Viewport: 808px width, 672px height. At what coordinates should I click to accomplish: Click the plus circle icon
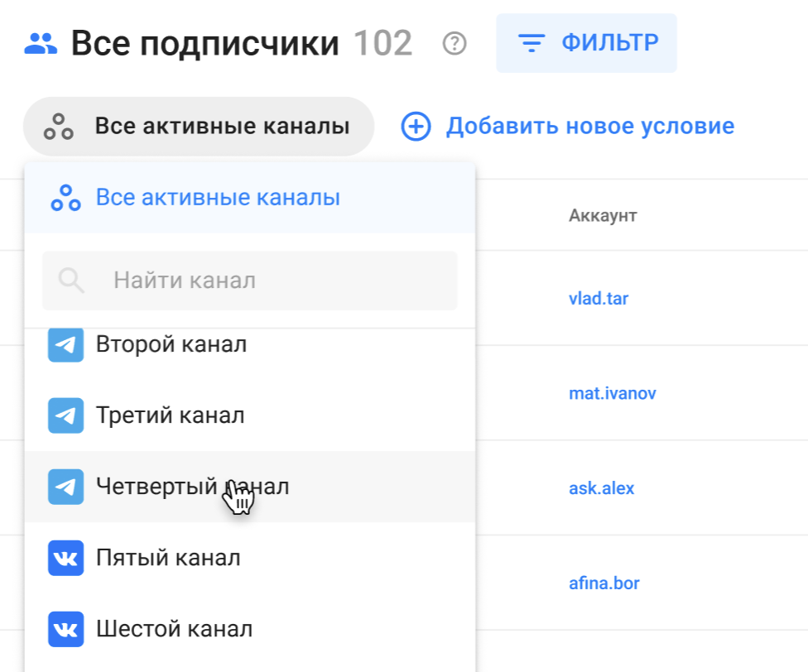(416, 127)
